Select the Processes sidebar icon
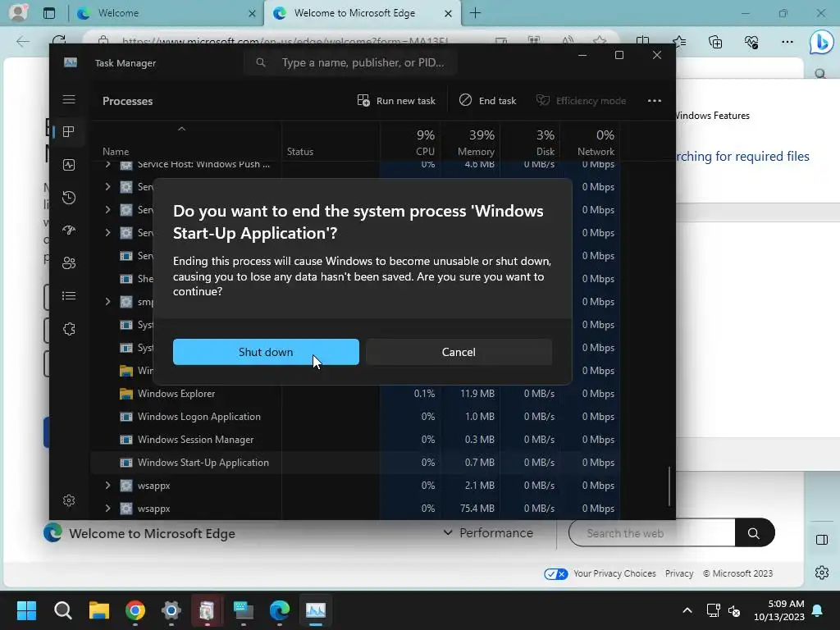 tap(69, 132)
